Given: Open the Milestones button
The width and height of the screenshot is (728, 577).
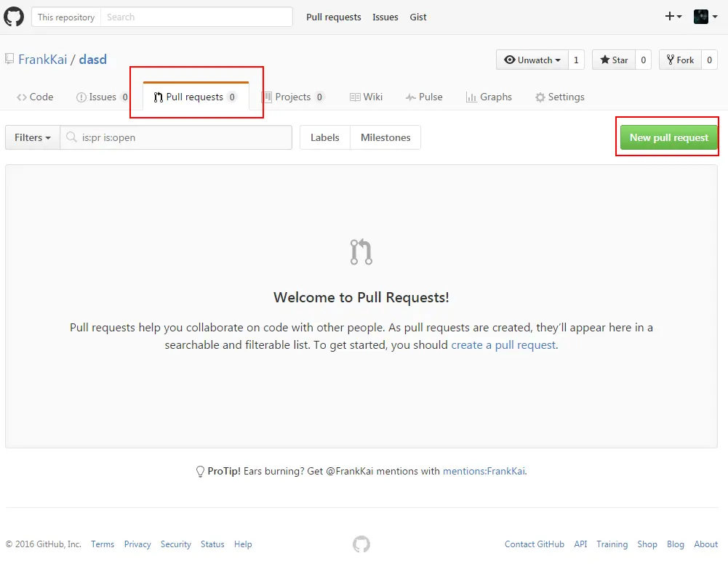Looking at the screenshot, I should tap(385, 137).
